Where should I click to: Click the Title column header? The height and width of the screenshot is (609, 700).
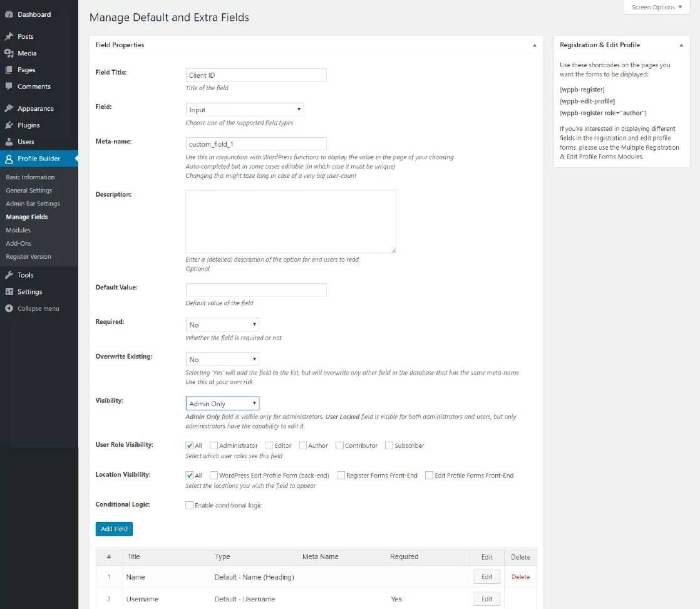[133, 557]
